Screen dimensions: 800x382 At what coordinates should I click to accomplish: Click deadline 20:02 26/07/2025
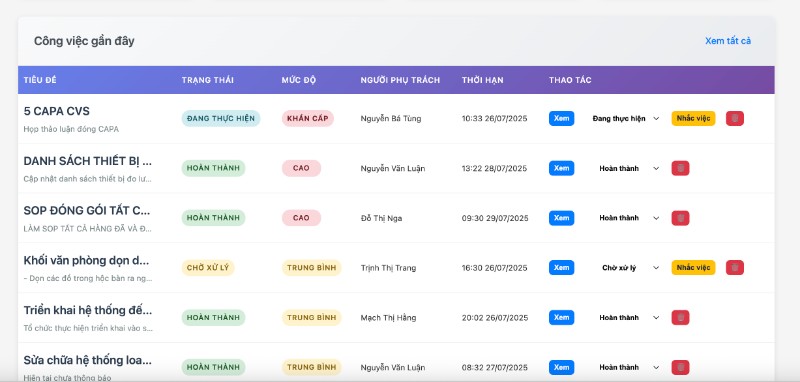click(495, 317)
